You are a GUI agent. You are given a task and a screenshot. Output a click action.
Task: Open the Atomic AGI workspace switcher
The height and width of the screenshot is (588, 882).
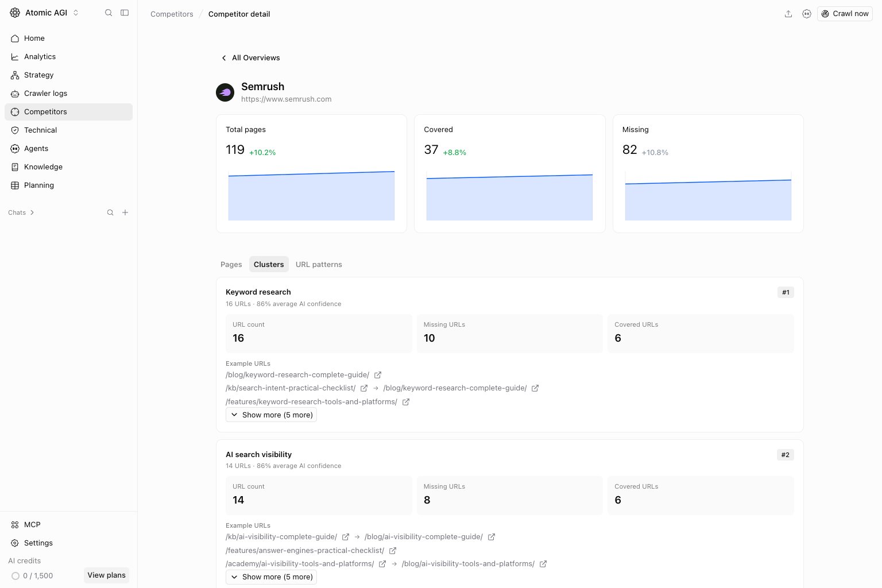point(45,13)
